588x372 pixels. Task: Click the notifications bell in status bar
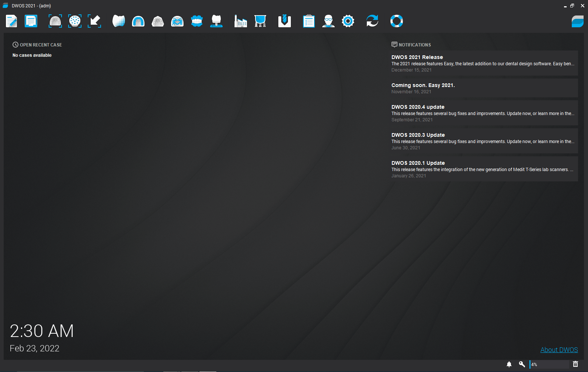coord(509,364)
